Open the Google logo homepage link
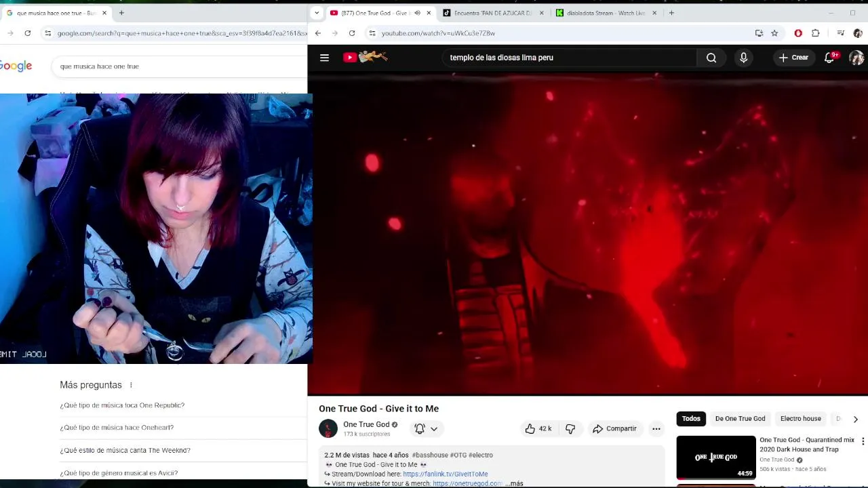Viewport: 868px width, 488px height. click(x=15, y=66)
